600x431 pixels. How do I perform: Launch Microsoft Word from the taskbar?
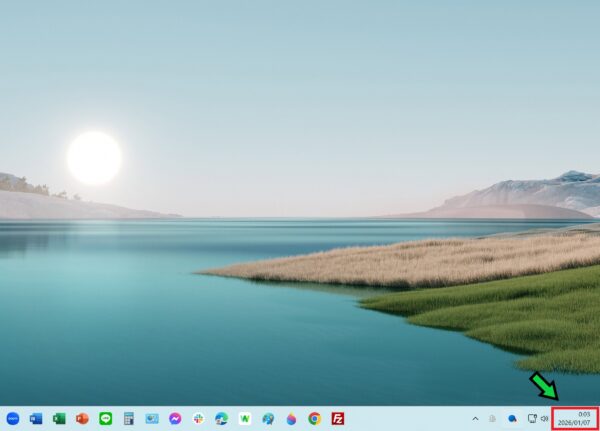click(36, 418)
